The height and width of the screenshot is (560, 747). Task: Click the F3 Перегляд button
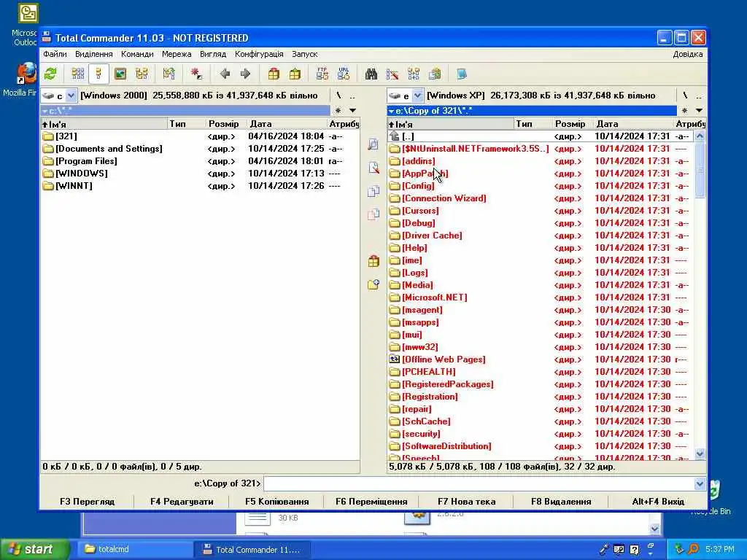[88, 502]
